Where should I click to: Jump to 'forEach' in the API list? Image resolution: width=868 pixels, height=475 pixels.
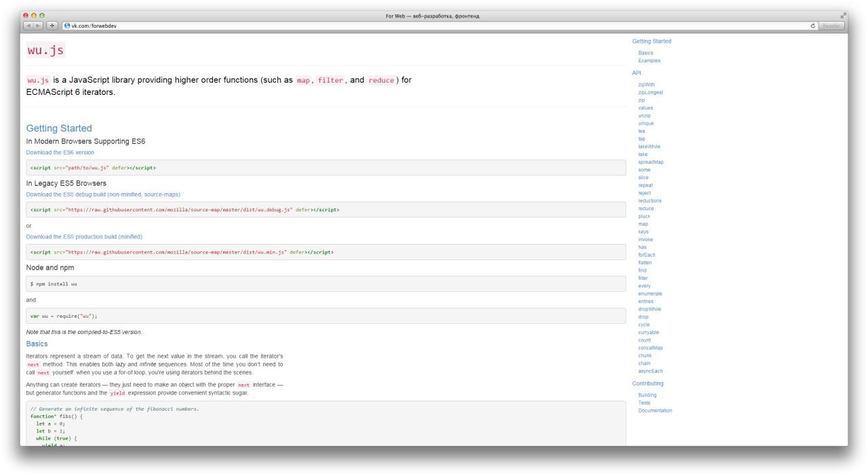tap(646, 255)
